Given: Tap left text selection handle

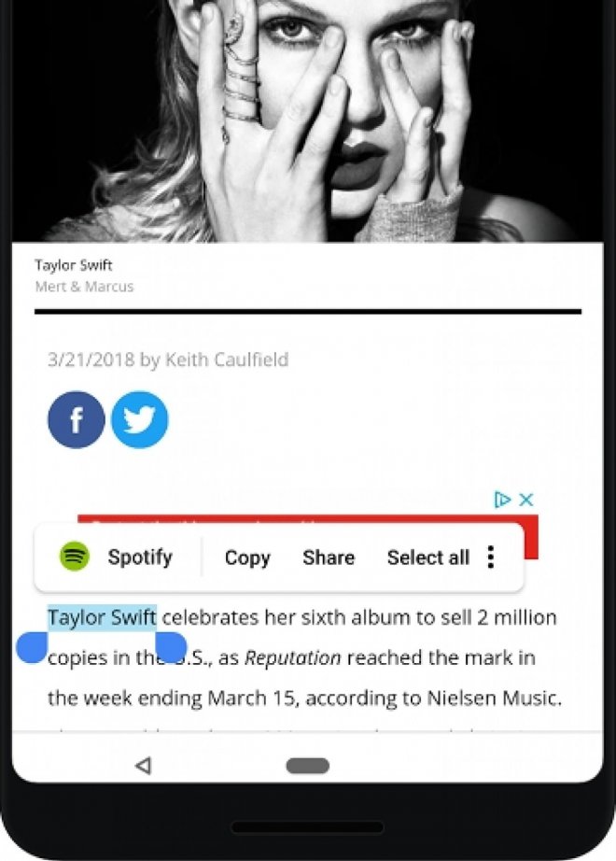Looking at the screenshot, I should pos(32,647).
